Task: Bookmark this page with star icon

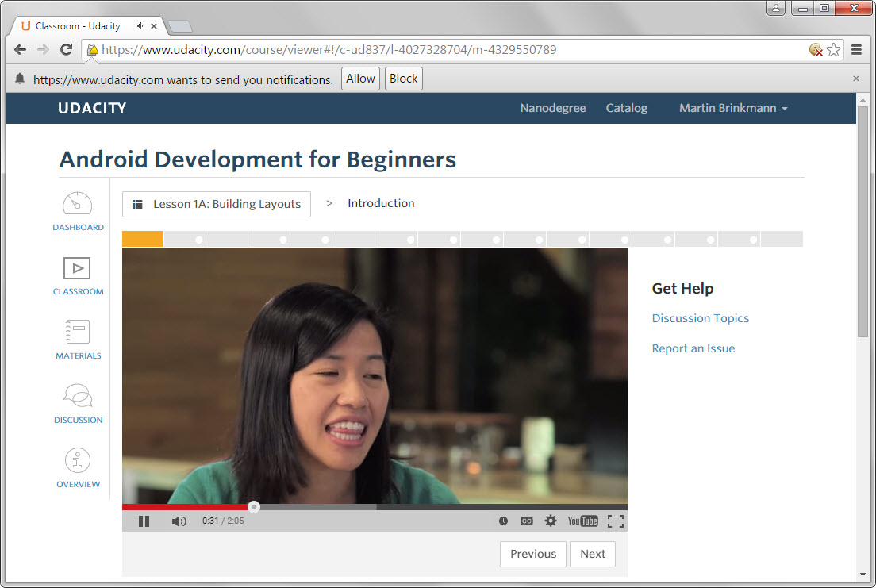Action: click(x=833, y=50)
